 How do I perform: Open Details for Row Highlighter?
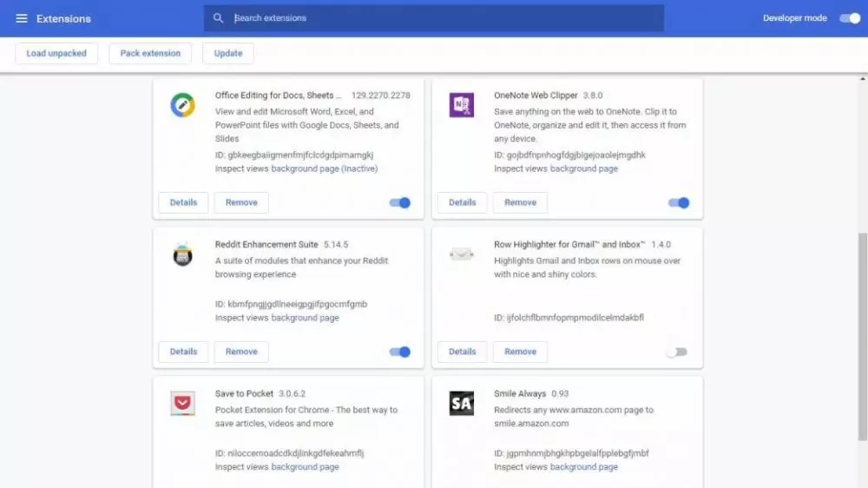pos(463,352)
